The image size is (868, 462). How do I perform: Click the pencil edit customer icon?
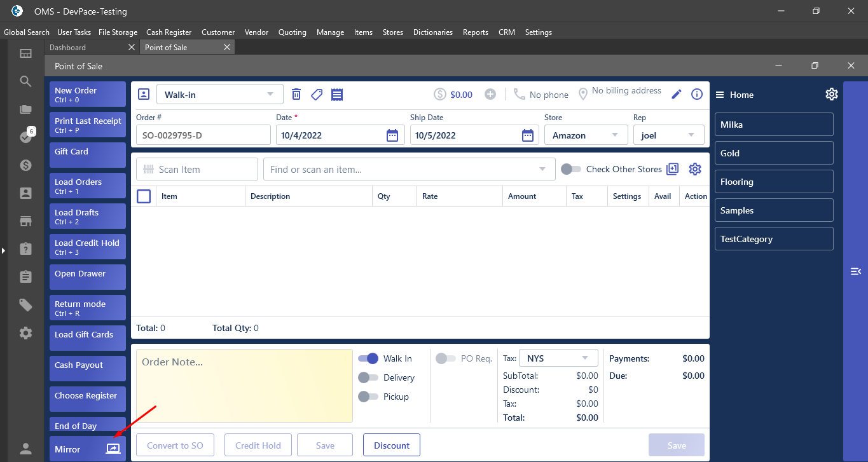(x=677, y=95)
